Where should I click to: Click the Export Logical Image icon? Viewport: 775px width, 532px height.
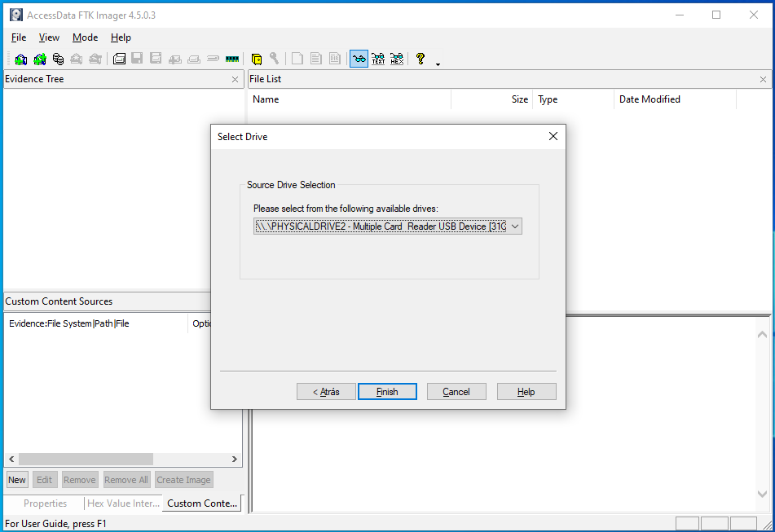point(156,59)
